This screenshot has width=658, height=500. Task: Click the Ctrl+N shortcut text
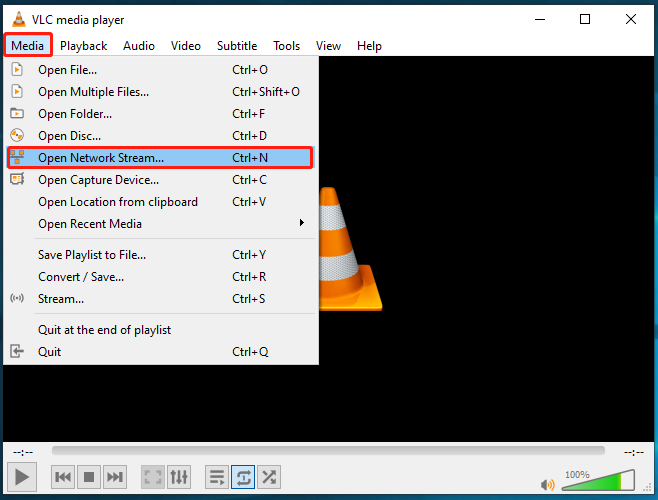tap(250, 158)
